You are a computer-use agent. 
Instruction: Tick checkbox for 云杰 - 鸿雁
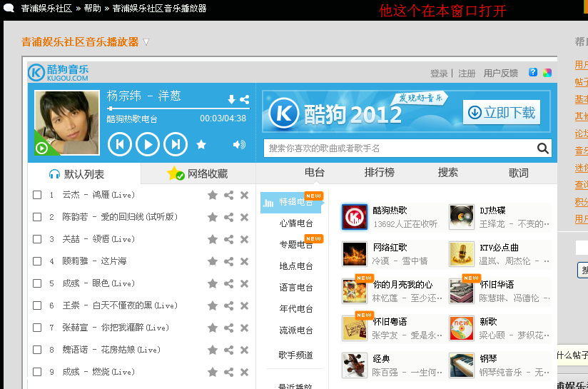[37, 195]
